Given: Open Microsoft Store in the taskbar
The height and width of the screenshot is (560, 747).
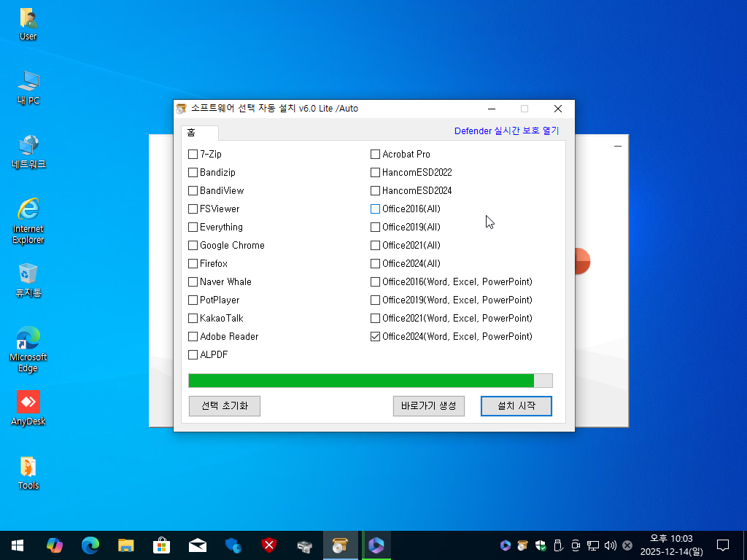Looking at the screenshot, I should pos(161,545).
